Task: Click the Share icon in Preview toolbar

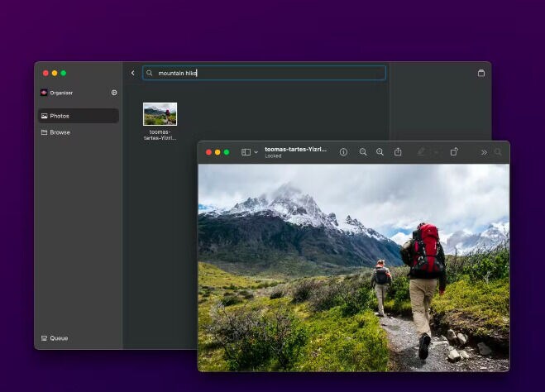Action: click(x=398, y=152)
